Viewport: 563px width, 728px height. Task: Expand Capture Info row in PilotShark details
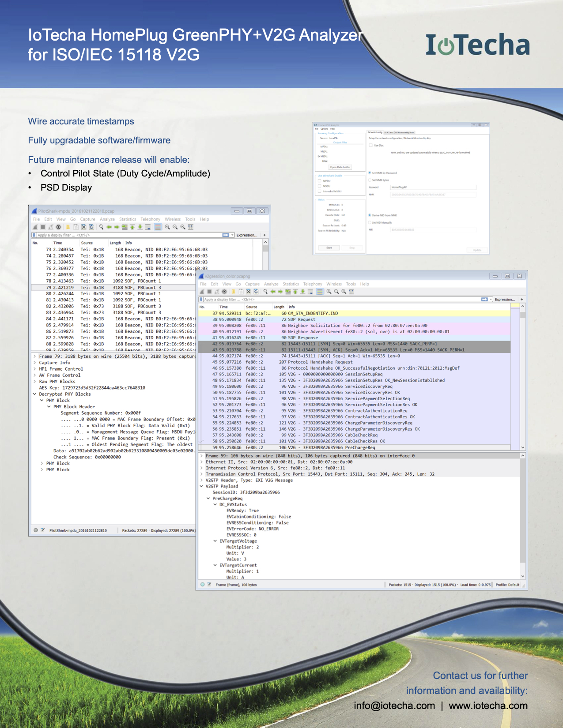click(35, 363)
